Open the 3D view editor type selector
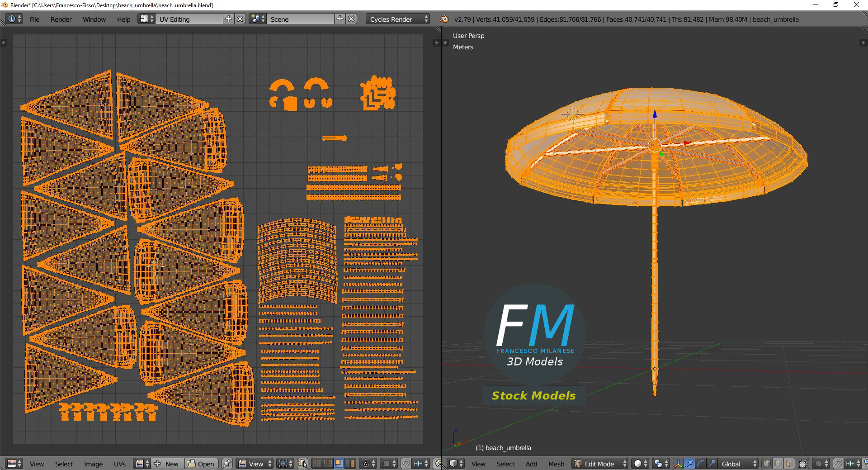Viewport: 868px width, 470px height. point(456,464)
